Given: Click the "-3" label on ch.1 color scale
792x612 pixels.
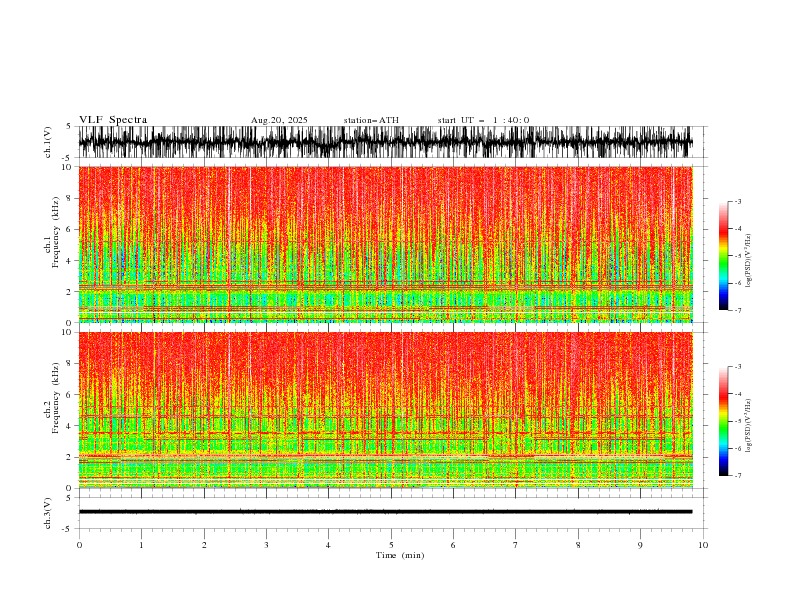Looking at the screenshot, I should coord(738,201).
